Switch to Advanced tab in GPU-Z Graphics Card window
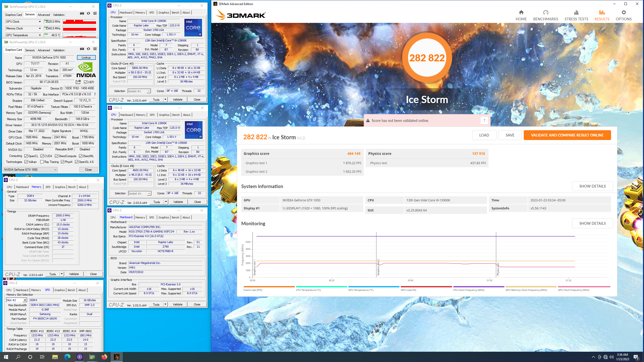This screenshot has width=644, height=362. [44, 50]
